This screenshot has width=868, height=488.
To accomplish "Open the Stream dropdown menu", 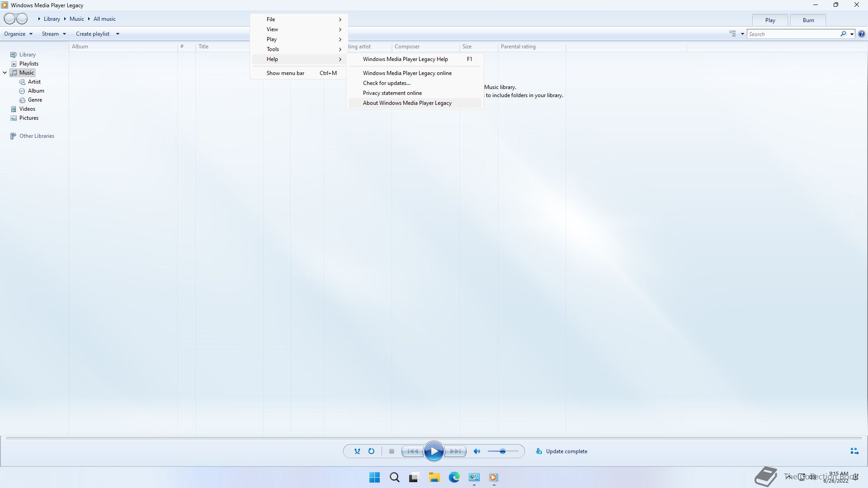I will pyautogui.click(x=54, y=34).
